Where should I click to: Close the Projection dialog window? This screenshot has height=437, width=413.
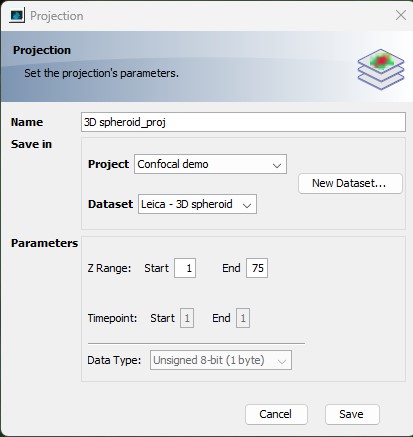coord(401,15)
